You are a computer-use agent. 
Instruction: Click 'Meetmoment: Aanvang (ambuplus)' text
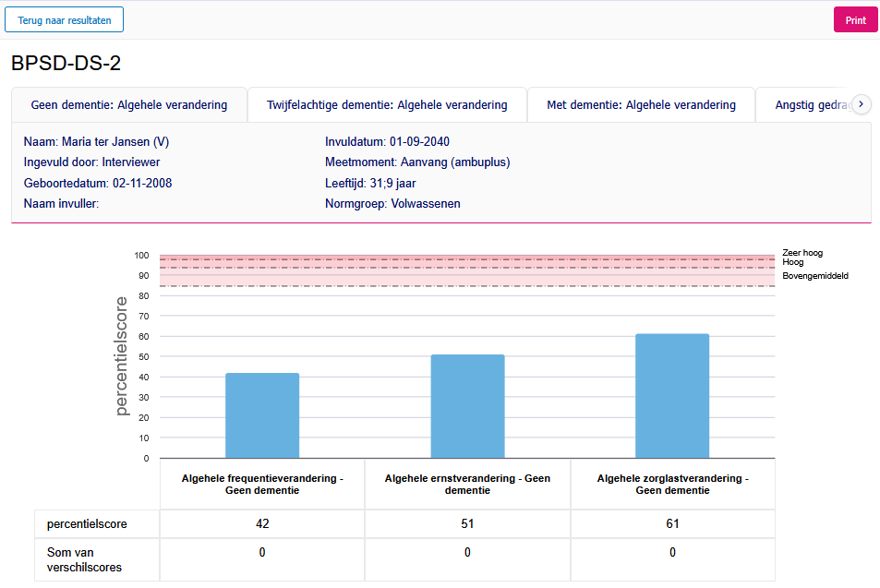pos(417,162)
